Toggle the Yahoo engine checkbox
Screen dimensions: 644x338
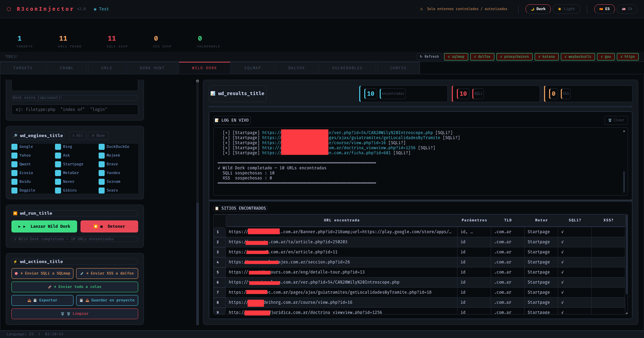(x=14, y=155)
